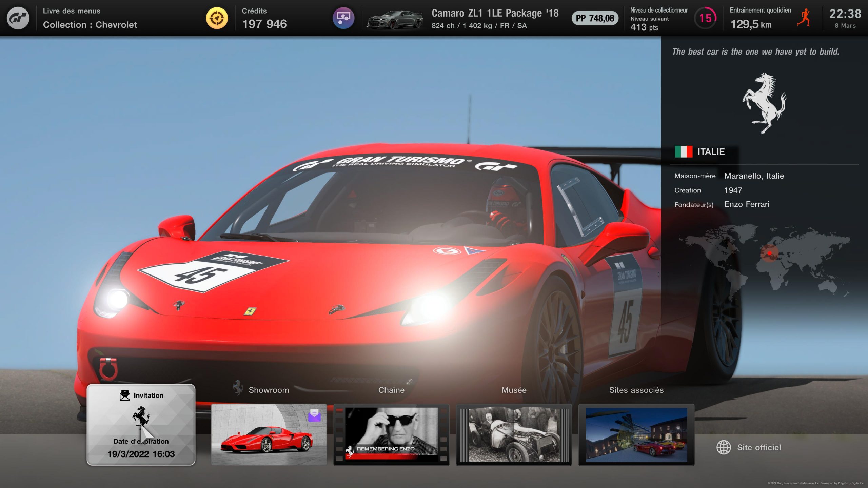
Task: Click the collector level 15 circle
Action: (705, 18)
